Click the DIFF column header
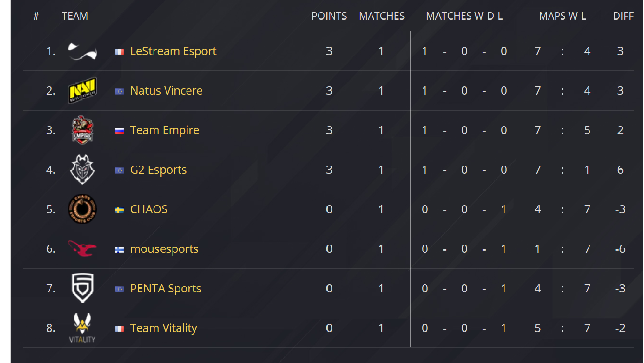The image size is (644, 363). 623,16
